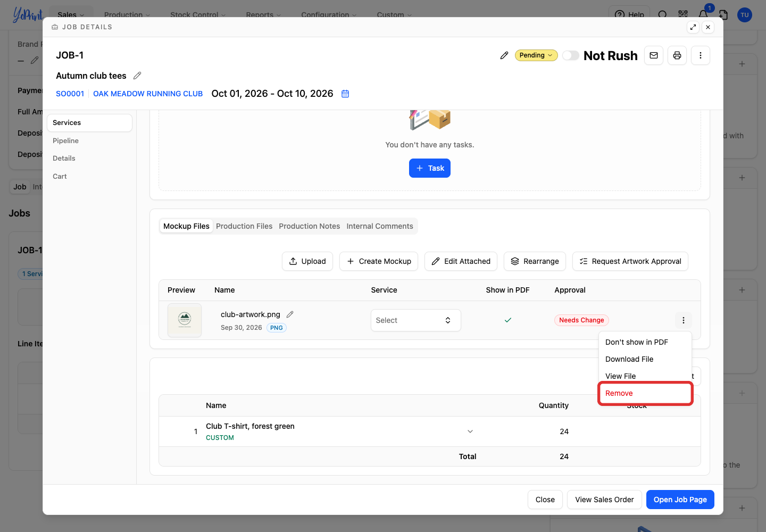The height and width of the screenshot is (532, 766).
Task: Rename club-artwork.png using its pencil icon
Action: (290, 314)
